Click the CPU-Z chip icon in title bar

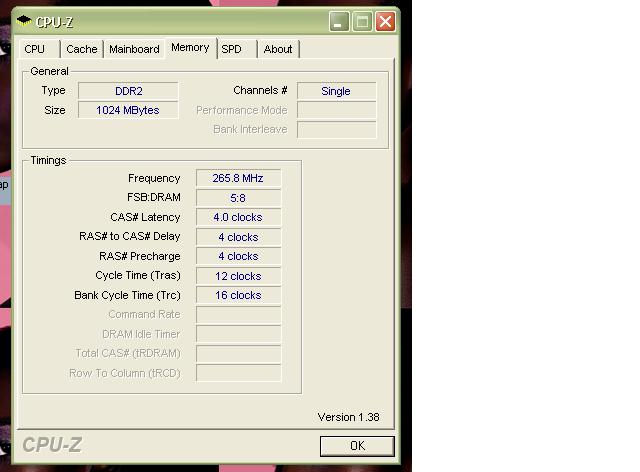click(x=24, y=21)
